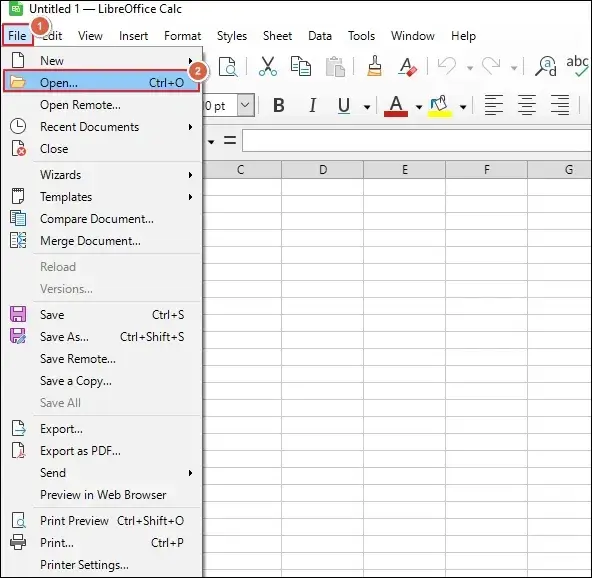Align text right
The image size is (592, 578).
pos(560,105)
